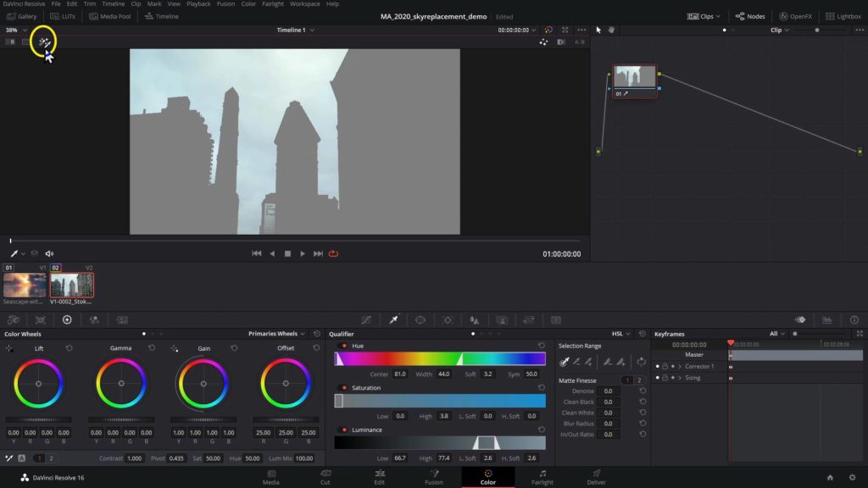Toggle the Hue qualifier on/off

[344, 346]
